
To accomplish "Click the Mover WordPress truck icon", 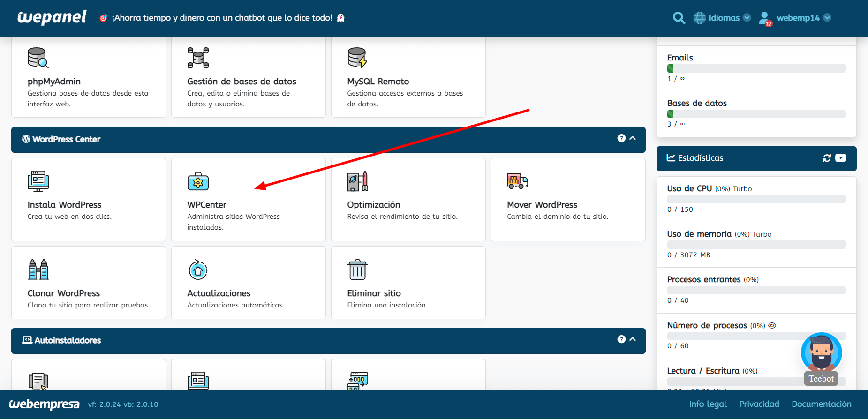I will 517,181.
